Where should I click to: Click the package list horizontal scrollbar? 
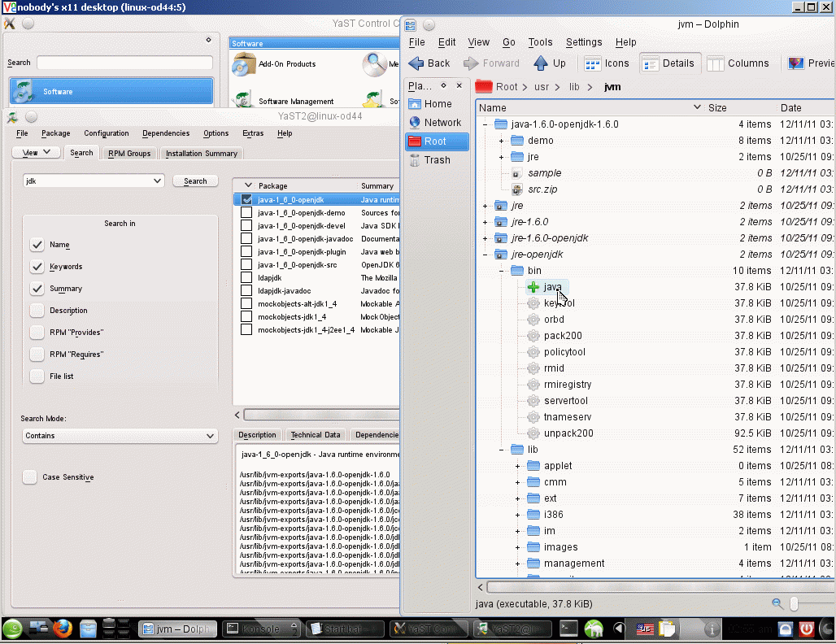click(321, 415)
